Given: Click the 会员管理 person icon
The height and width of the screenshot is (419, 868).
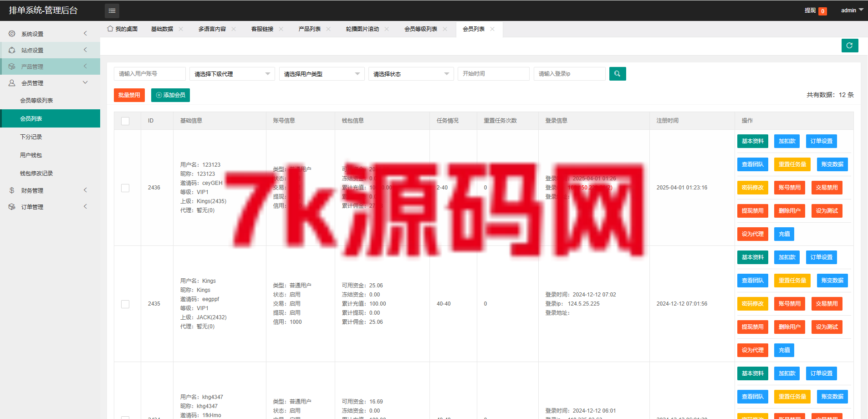Looking at the screenshot, I should pos(12,83).
